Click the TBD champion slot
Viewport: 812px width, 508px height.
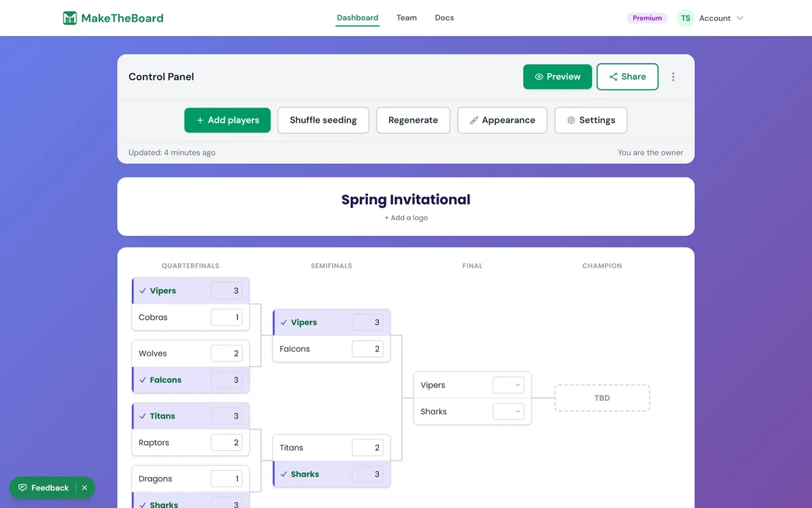click(x=602, y=398)
